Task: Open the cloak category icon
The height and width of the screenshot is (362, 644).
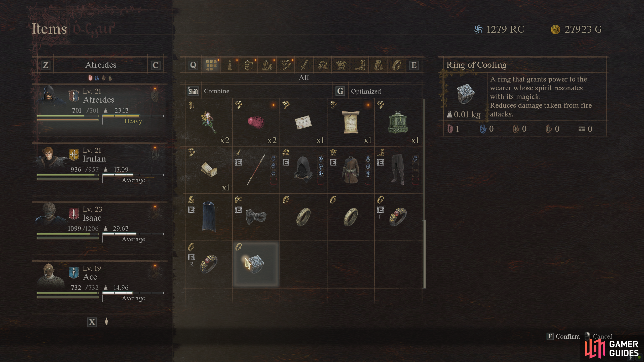Action: pyautogui.click(x=378, y=65)
